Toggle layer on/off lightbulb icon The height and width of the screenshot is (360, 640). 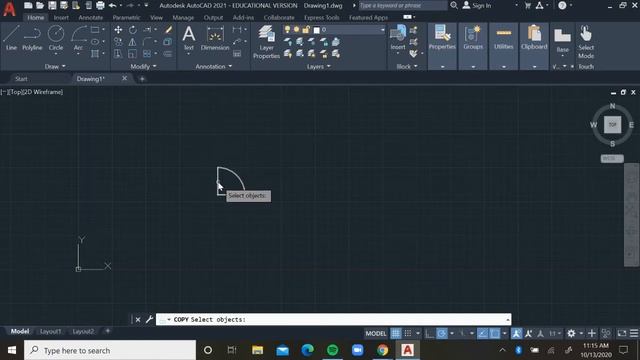pyautogui.click(x=287, y=29)
